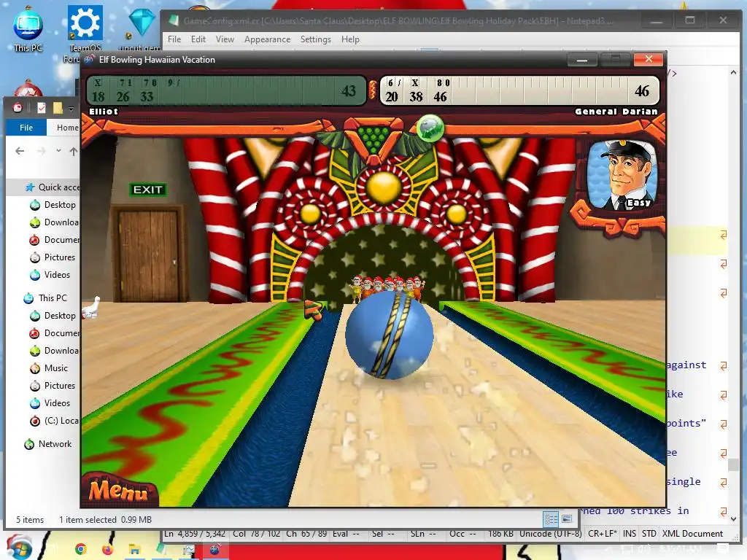The image size is (747, 560).
Task: Open This PC desktop shortcut
Action: (x=28, y=29)
